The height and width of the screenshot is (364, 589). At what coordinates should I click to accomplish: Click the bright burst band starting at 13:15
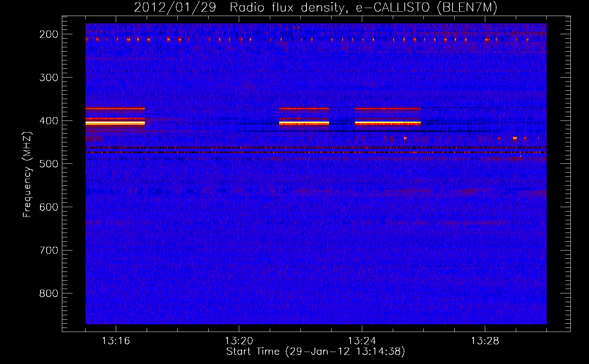click(x=115, y=123)
